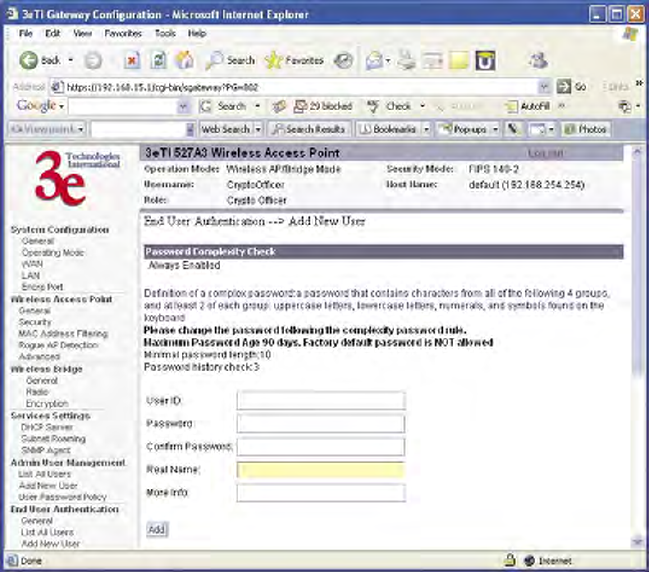Open the Google logo menu dropdown

(x=62, y=107)
